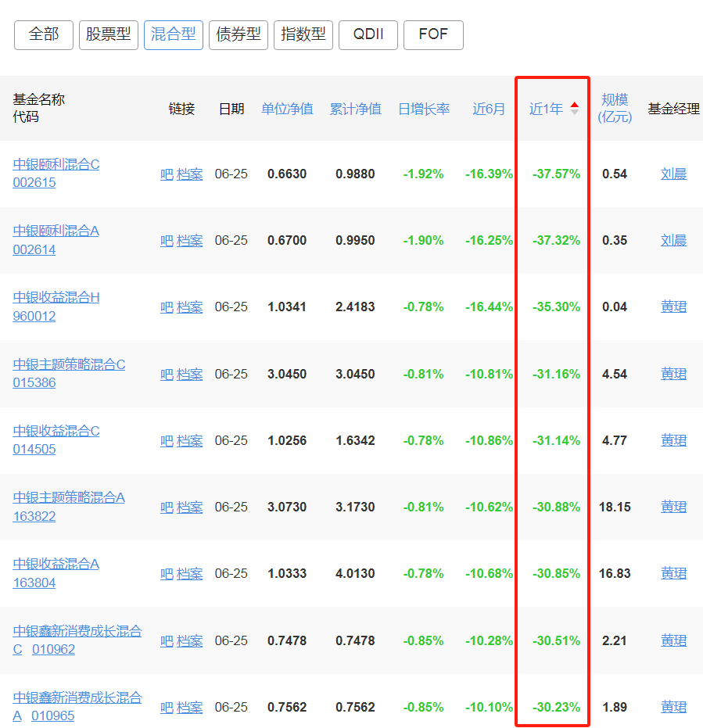
Task: Open manager 黄珺 in 010965 row
Action: coord(674,707)
